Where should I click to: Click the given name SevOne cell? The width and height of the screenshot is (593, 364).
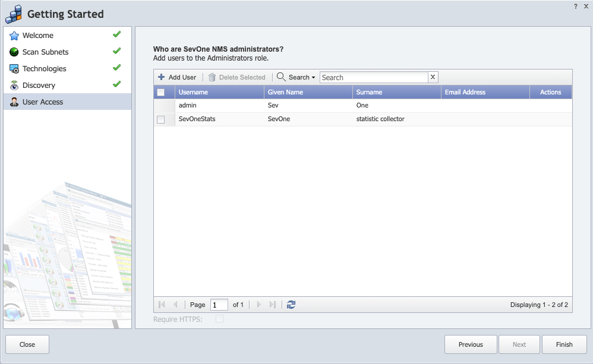point(308,119)
